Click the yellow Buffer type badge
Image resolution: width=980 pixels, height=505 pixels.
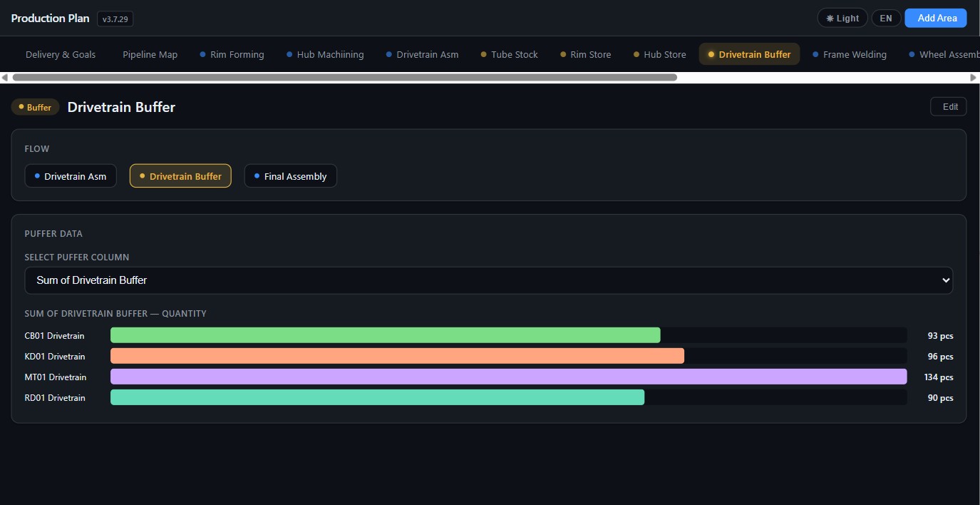pyautogui.click(x=35, y=107)
